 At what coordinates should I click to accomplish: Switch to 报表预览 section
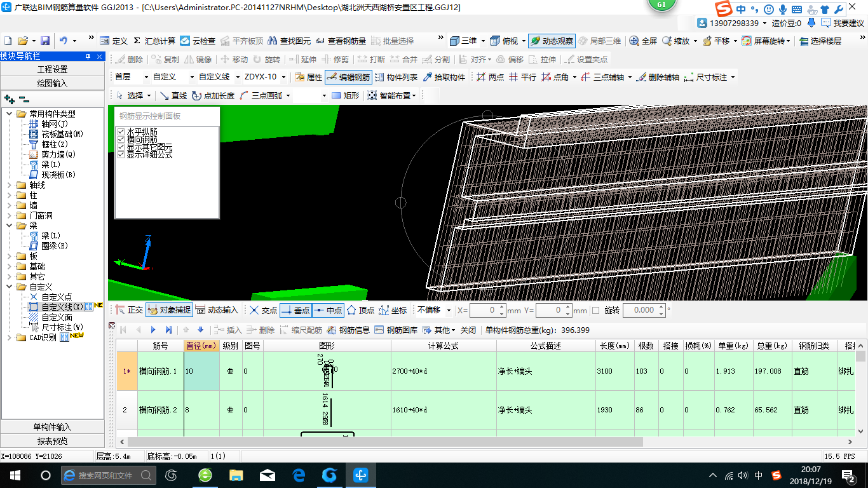point(52,441)
